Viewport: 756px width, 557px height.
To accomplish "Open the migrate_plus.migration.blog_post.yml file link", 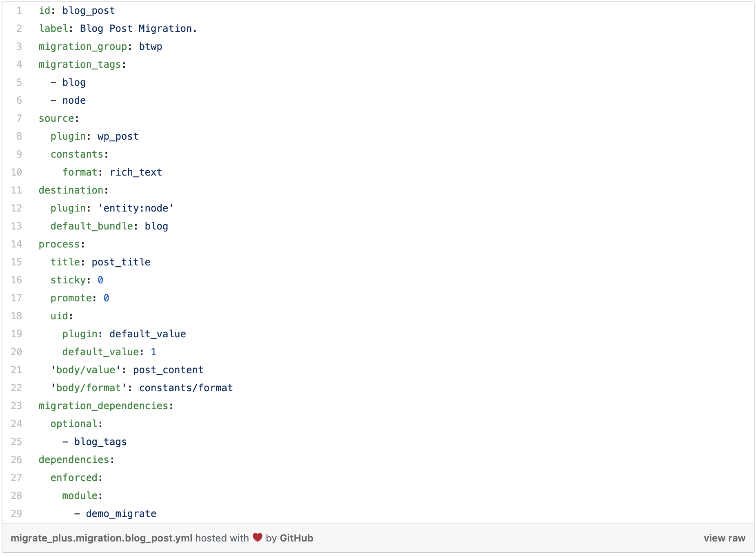I will 101,538.
